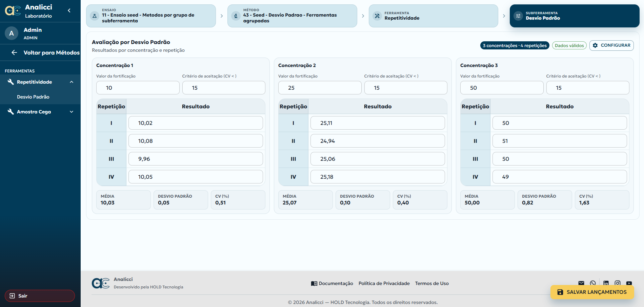Screen dimensions: 644x307
Task: Click the result field containing 10,02
Action: (x=196, y=123)
